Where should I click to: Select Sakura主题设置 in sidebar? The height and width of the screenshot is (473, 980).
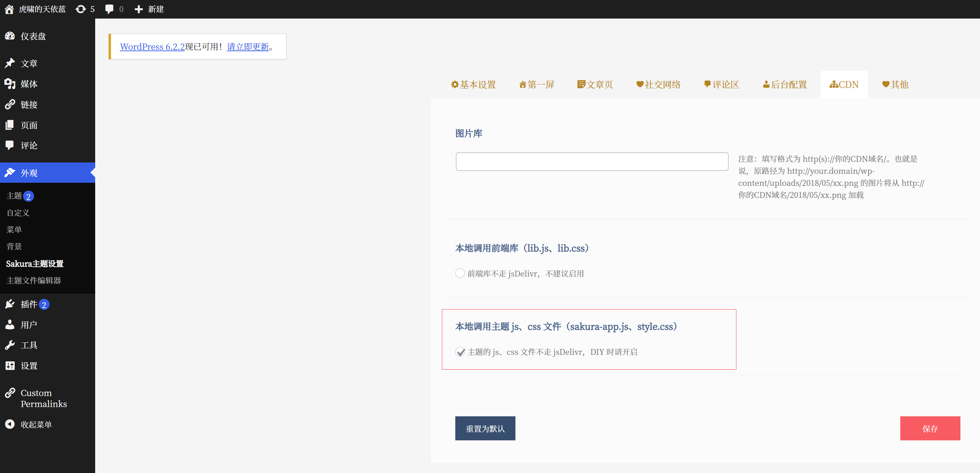[35, 263]
